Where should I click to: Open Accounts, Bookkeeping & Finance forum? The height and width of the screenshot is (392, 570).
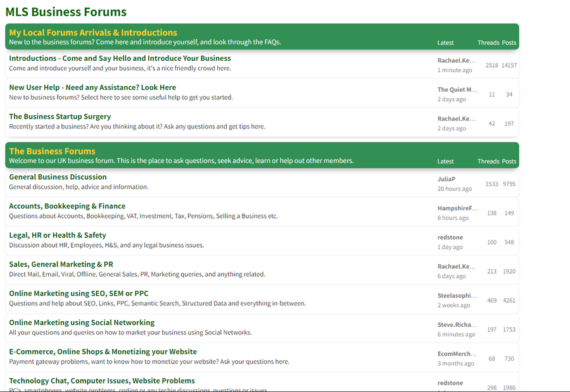pyautogui.click(x=67, y=206)
